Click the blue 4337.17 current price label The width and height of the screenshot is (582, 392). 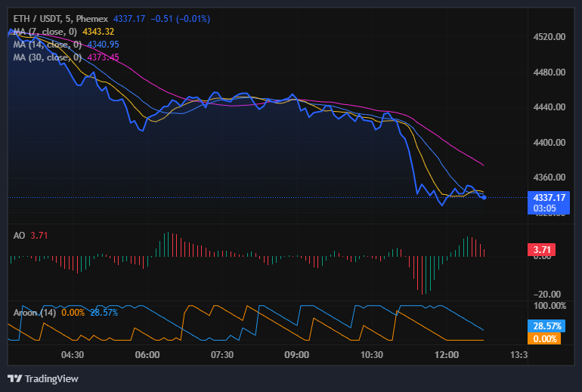point(548,197)
